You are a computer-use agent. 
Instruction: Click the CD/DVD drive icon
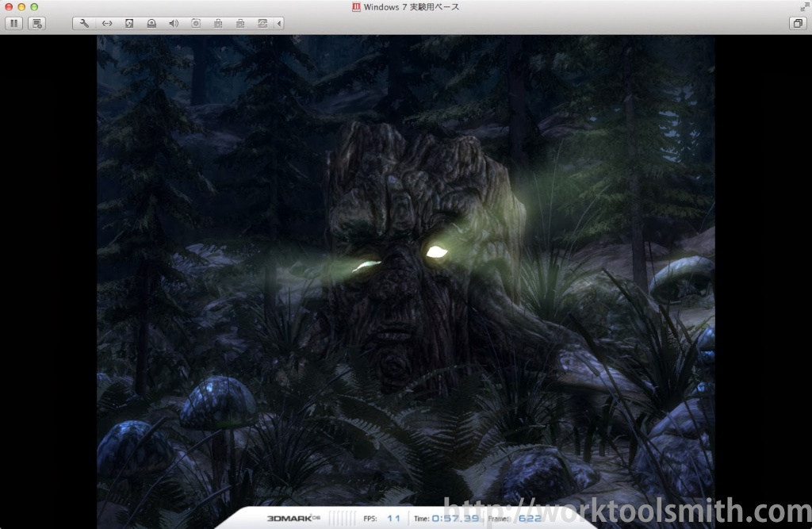tap(151, 23)
